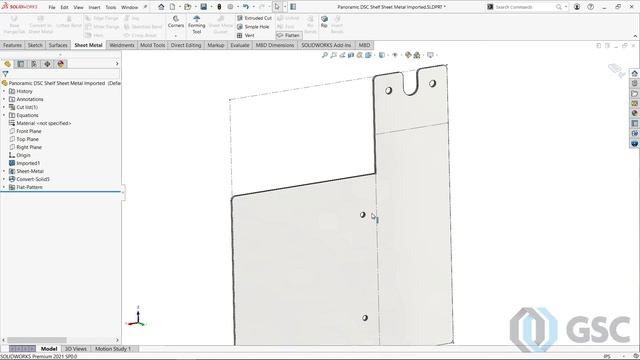Screen dimensions: 640x360
Task: Activate the Select cursor tool
Action: pos(277,7)
